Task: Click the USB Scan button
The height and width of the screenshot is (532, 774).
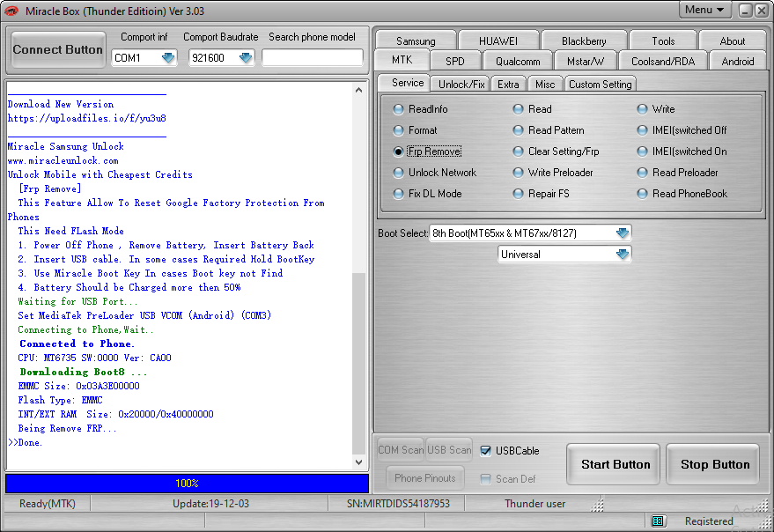Action: tap(449, 450)
